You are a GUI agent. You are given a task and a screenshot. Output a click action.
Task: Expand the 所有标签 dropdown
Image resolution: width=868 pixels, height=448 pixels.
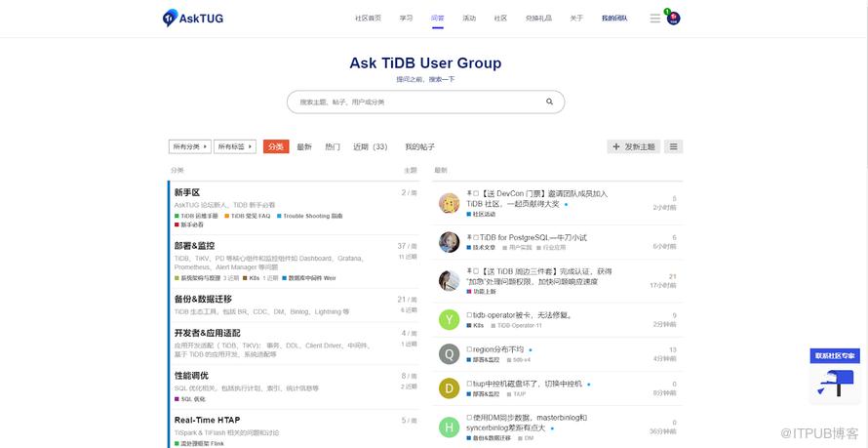[x=235, y=146]
